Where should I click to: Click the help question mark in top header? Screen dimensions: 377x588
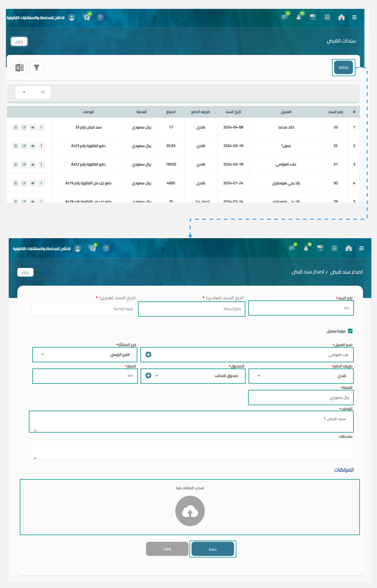coord(100,17)
